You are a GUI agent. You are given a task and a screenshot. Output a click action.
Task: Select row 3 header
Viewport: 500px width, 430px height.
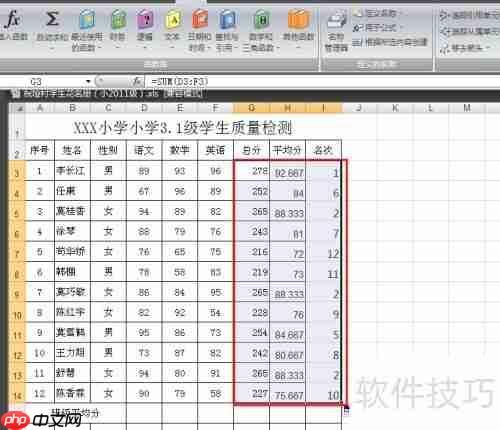[x=17, y=171]
